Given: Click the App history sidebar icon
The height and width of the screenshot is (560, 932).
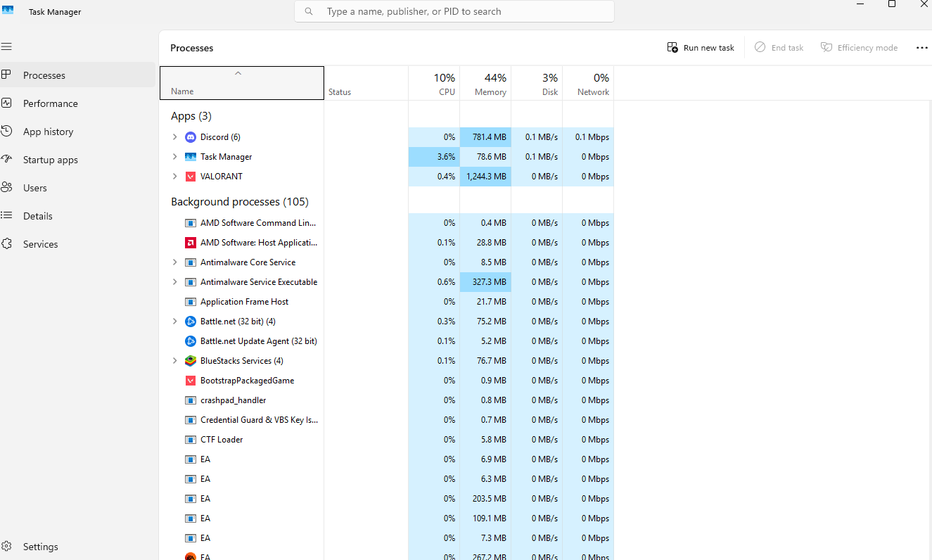Looking at the screenshot, I should 6,131.
